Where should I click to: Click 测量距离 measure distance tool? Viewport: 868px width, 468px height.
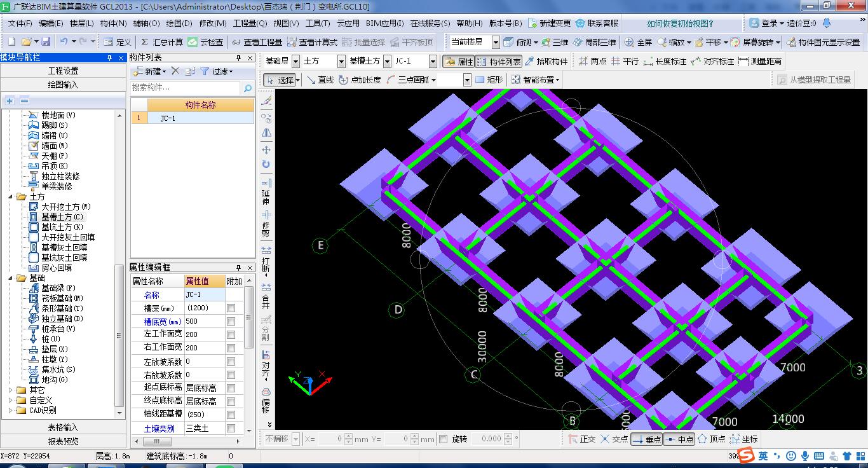click(x=760, y=62)
